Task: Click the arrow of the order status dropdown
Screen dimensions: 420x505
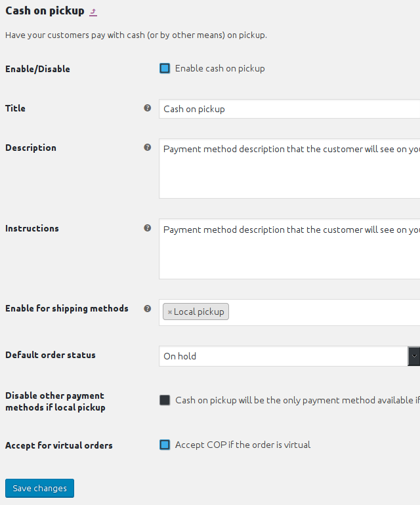Action: (x=414, y=356)
